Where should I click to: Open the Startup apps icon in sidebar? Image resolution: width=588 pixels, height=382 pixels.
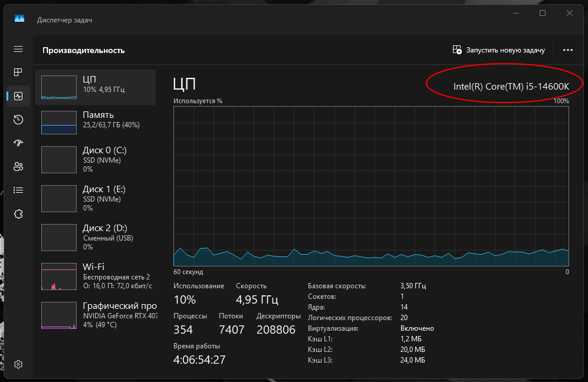(x=18, y=143)
